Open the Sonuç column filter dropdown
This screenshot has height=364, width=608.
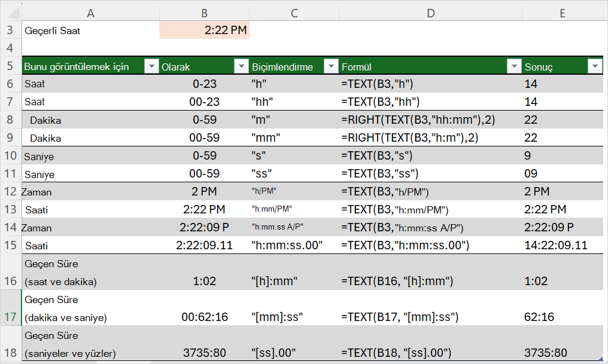[x=595, y=66]
